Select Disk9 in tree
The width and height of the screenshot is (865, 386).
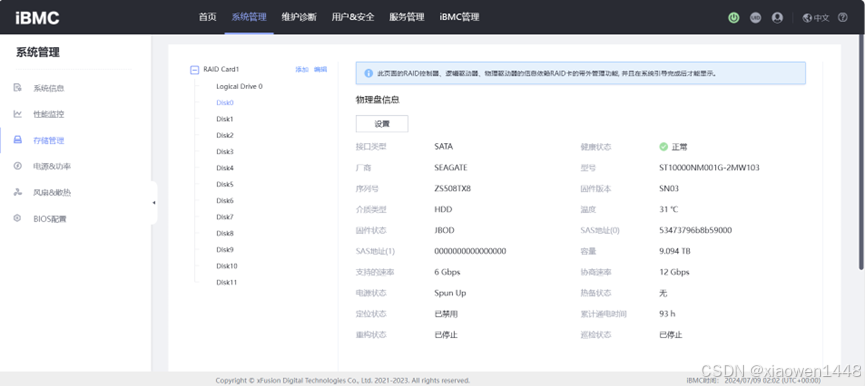(225, 250)
